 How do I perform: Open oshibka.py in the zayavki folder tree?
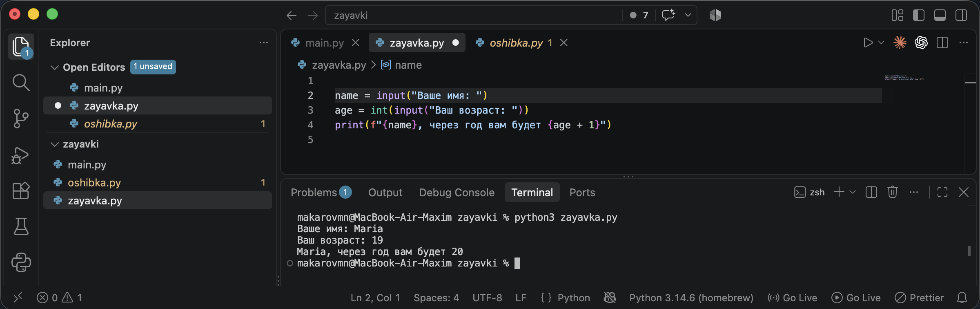158,182
